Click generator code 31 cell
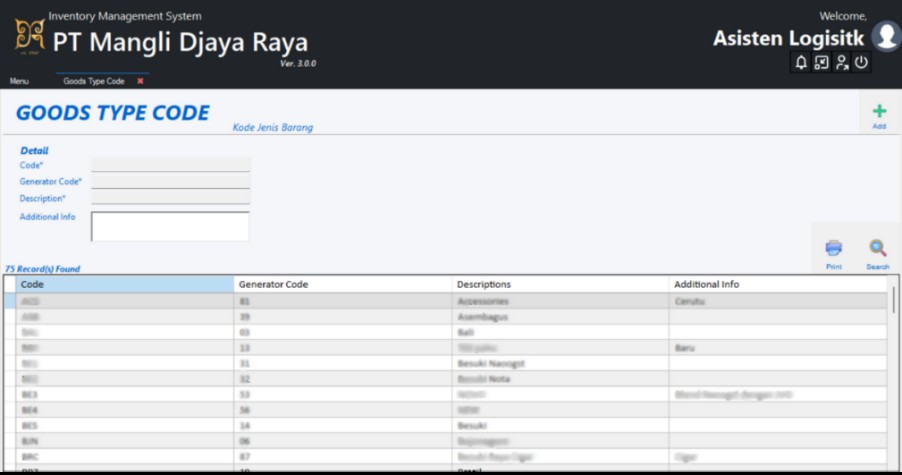Image resolution: width=902 pixels, height=475 pixels. 343,363
